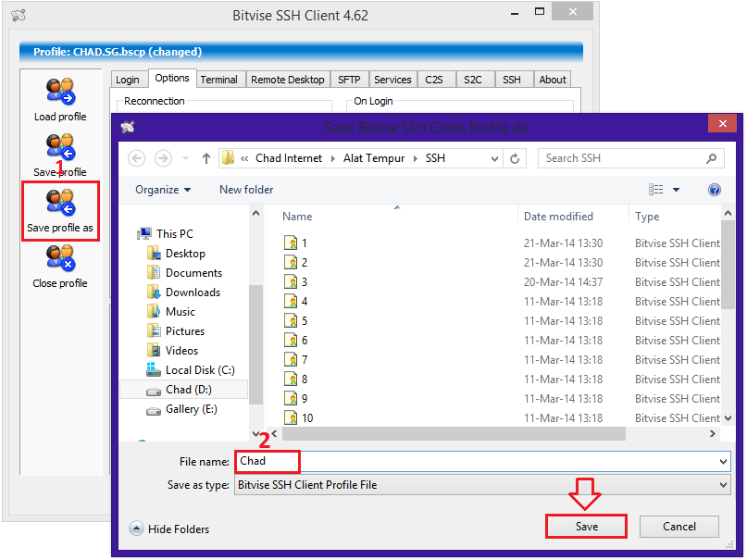The height and width of the screenshot is (560, 747).
Task: Refresh the SSH folder listing
Action: [515, 158]
